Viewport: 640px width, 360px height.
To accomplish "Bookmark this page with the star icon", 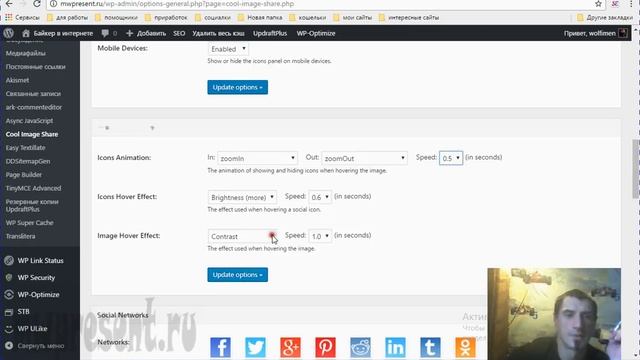I will 598,4.
